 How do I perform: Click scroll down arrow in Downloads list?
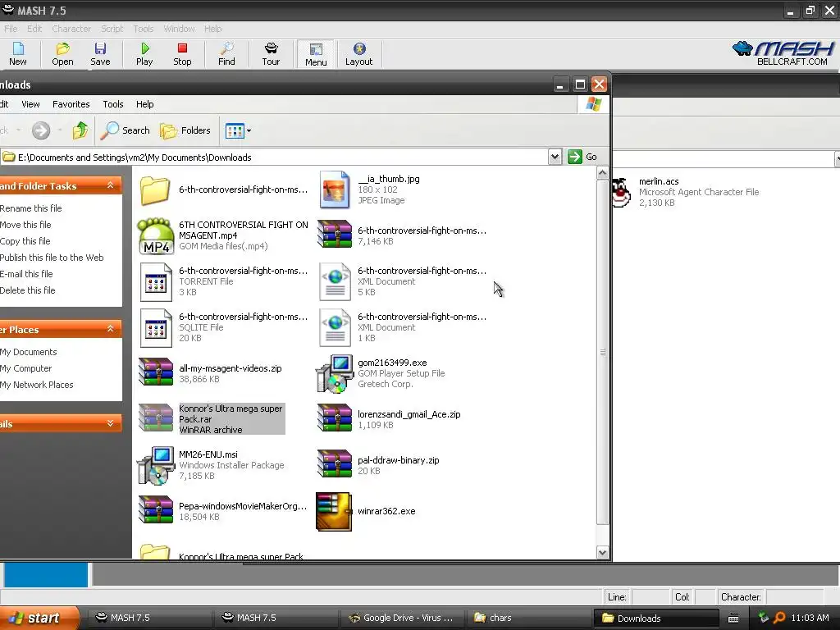click(602, 552)
